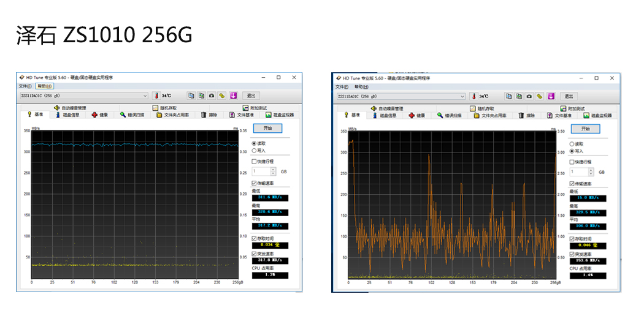Expand drive dropdown ZSS11DA01C in left window
The image size is (644, 316).
pyautogui.click(x=145, y=96)
